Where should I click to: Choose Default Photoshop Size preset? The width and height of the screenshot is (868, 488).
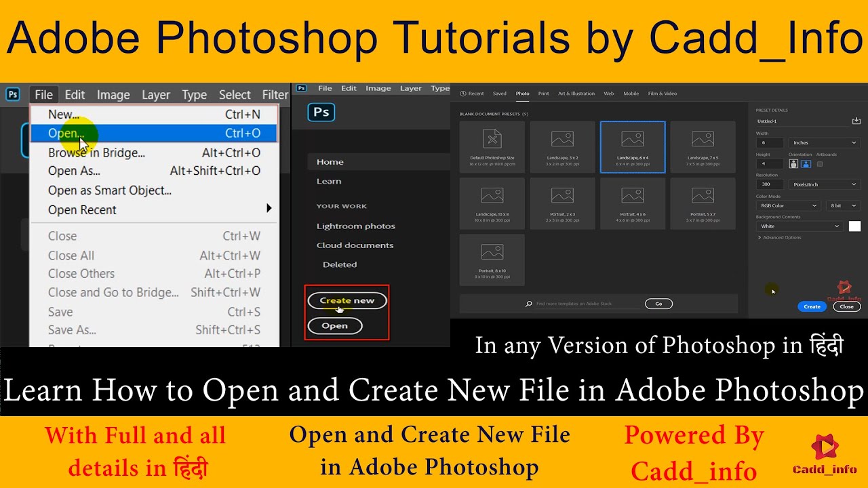pos(492,146)
